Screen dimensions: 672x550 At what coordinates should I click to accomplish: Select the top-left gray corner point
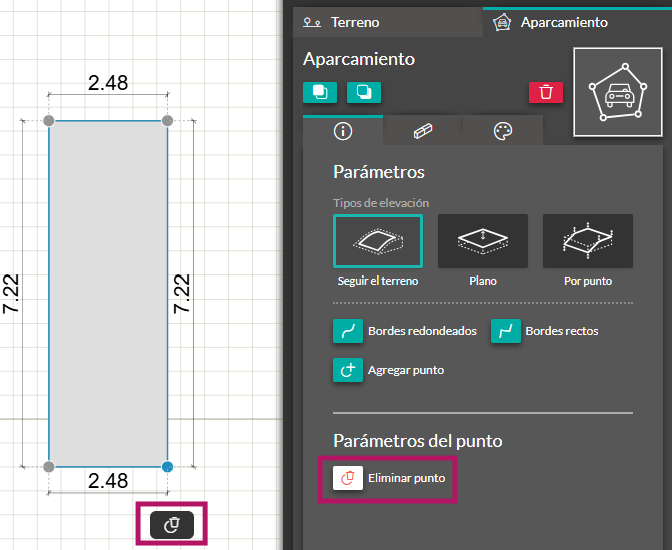pos(49,121)
